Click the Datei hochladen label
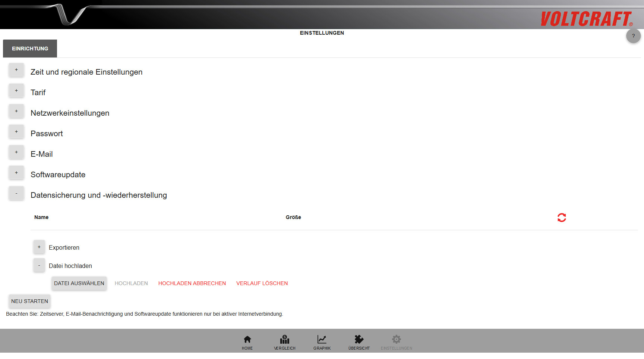Screen dimensions: 644x359 70,266
